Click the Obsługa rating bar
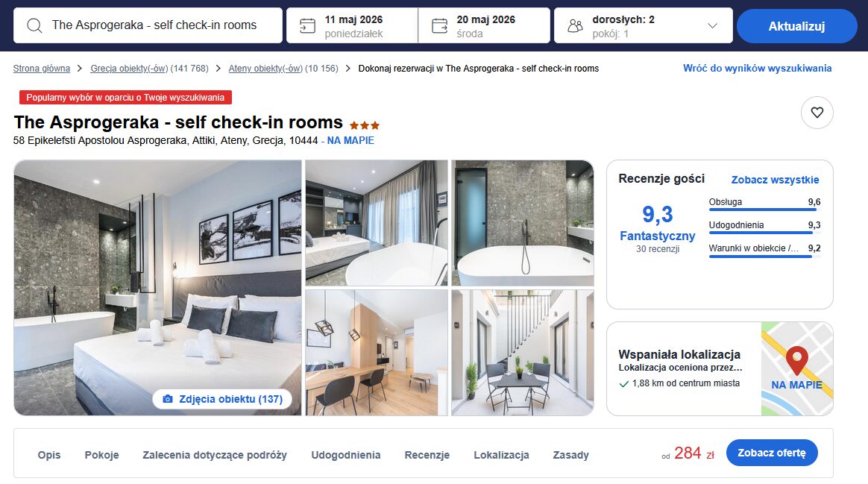This screenshot has width=868, height=484. click(x=764, y=210)
